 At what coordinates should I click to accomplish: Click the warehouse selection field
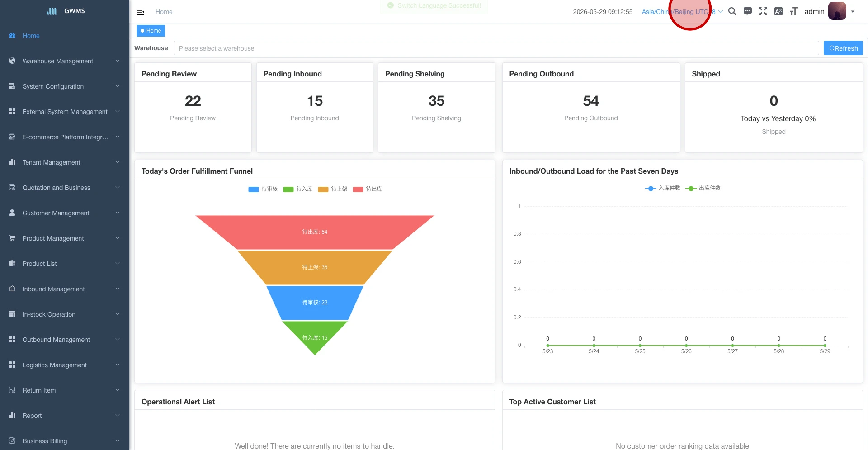[x=496, y=48]
